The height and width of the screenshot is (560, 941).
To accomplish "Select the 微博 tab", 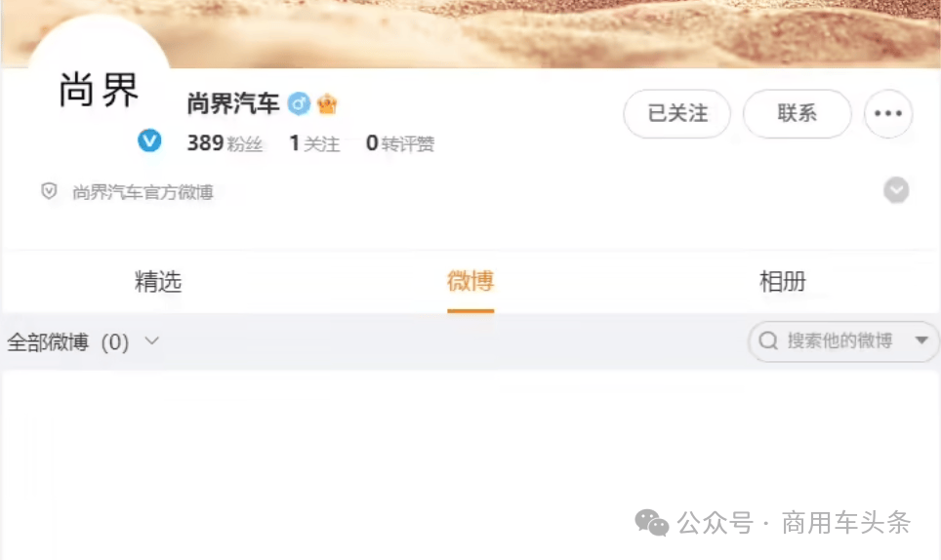I will coord(470,281).
